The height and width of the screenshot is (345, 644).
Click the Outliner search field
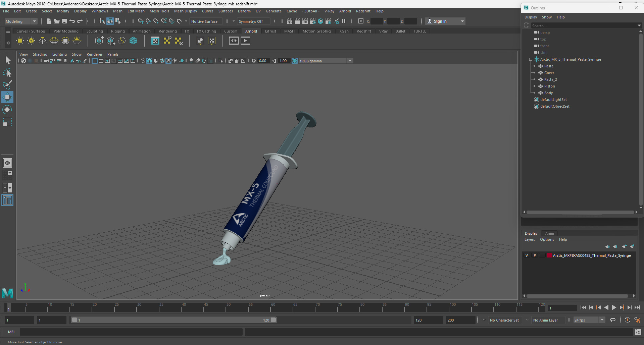coord(583,25)
